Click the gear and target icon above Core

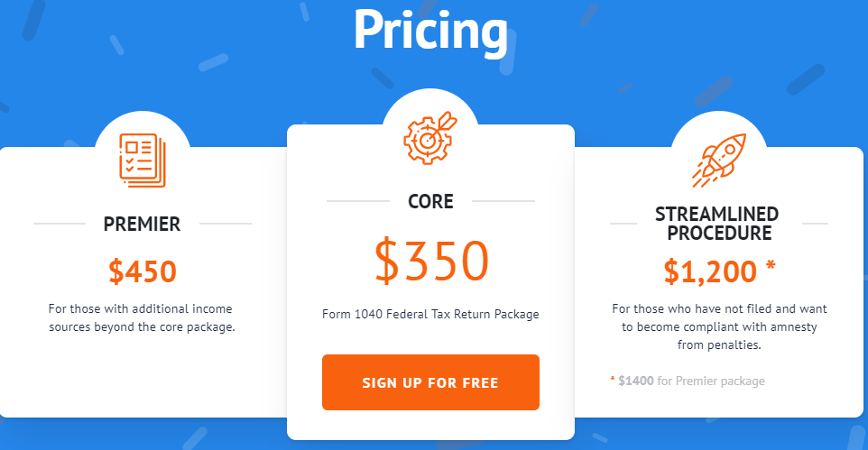[430, 138]
